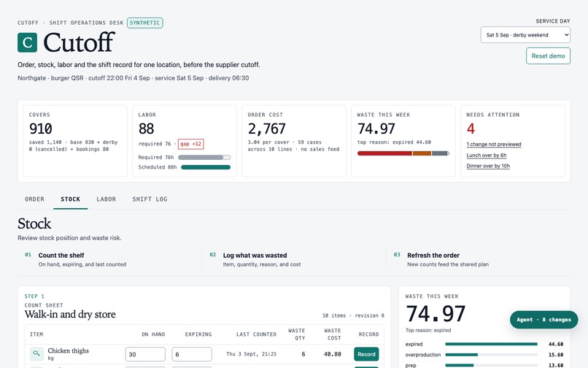The width and height of the screenshot is (588, 368).
Task: Click the Chicken thighs item icon
Action: coord(36,353)
